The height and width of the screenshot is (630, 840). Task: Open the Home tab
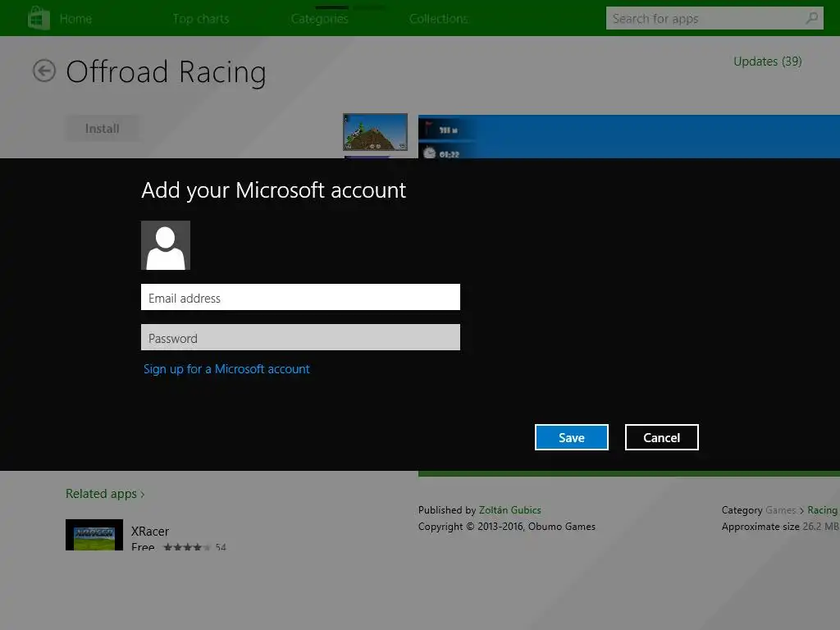[x=75, y=19]
